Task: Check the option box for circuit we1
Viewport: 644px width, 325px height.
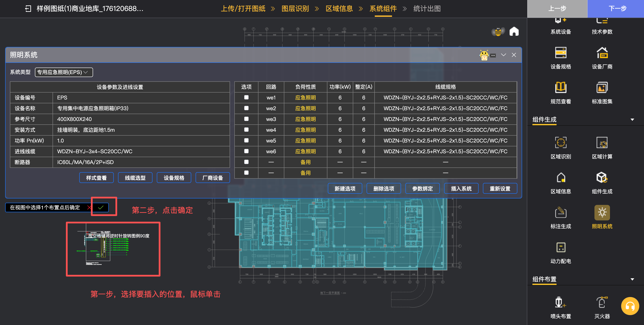Action: [246, 97]
